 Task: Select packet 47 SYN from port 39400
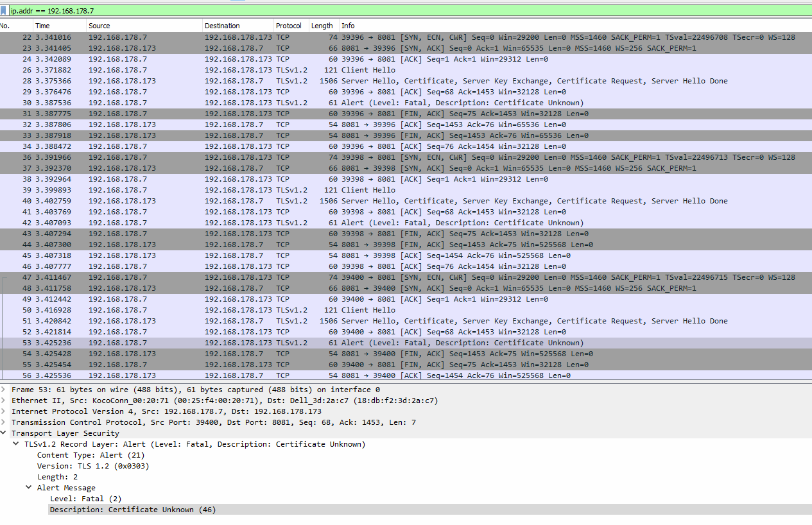(x=406, y=277)
